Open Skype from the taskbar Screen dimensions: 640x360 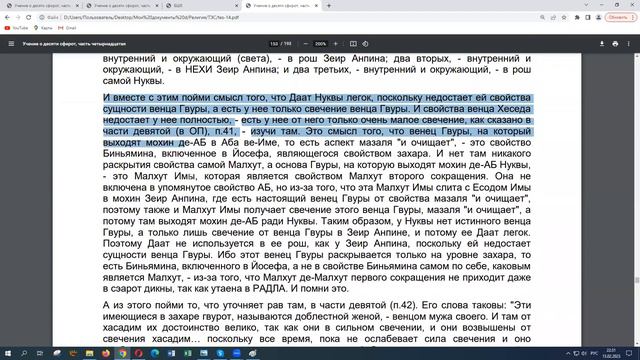pos(220,353)
